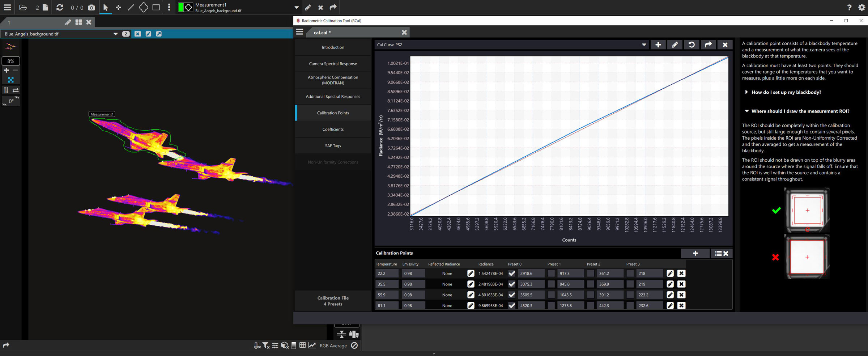Enable Preset 1 checkbox for the 35.5 row
Viewport: 868px width, 356px height.
pyautogui.click(x=551, y=284)
